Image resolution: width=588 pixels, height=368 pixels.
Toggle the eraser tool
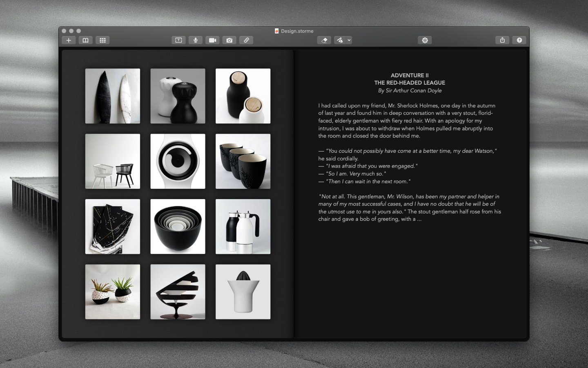click(324, 40)
